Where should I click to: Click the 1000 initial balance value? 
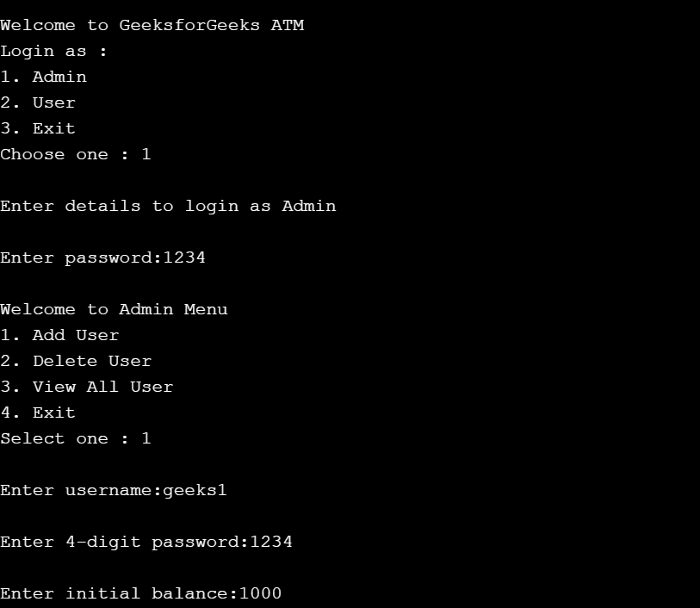[260, 593]
